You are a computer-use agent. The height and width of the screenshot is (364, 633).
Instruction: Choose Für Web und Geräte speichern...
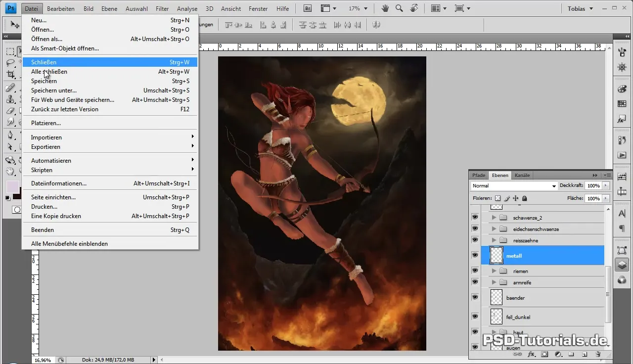point(110,100)
